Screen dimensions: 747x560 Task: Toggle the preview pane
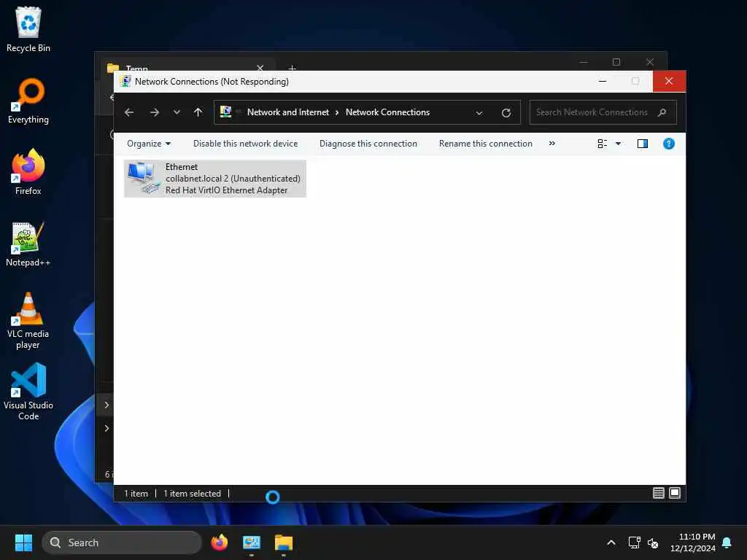[642, 144]
